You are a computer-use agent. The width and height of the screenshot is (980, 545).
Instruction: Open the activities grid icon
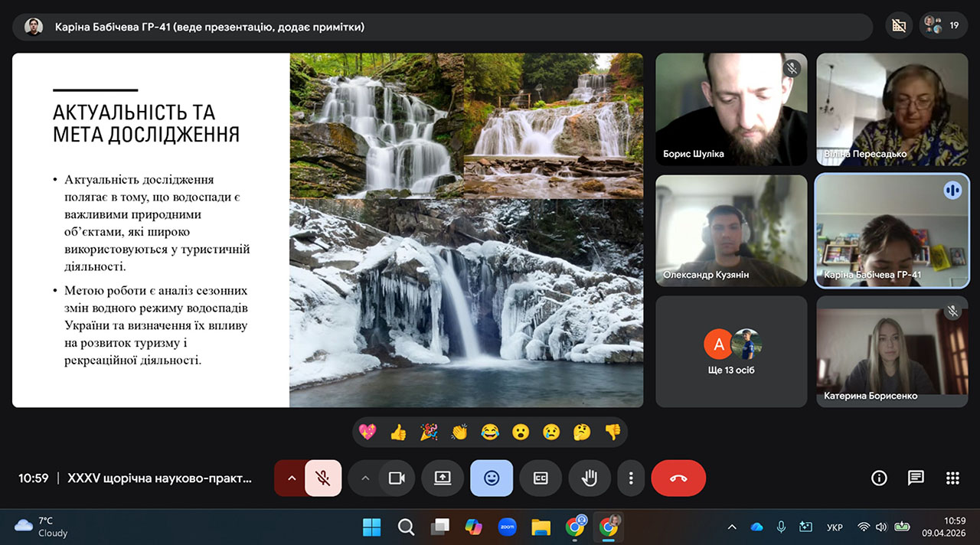(x=952, y=478)
